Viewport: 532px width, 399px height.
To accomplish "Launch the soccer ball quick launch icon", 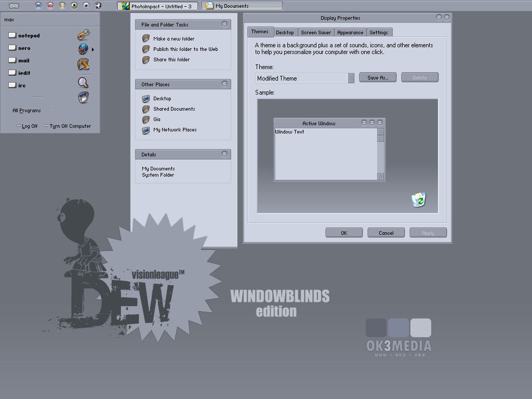I will (x=98, y=5).
